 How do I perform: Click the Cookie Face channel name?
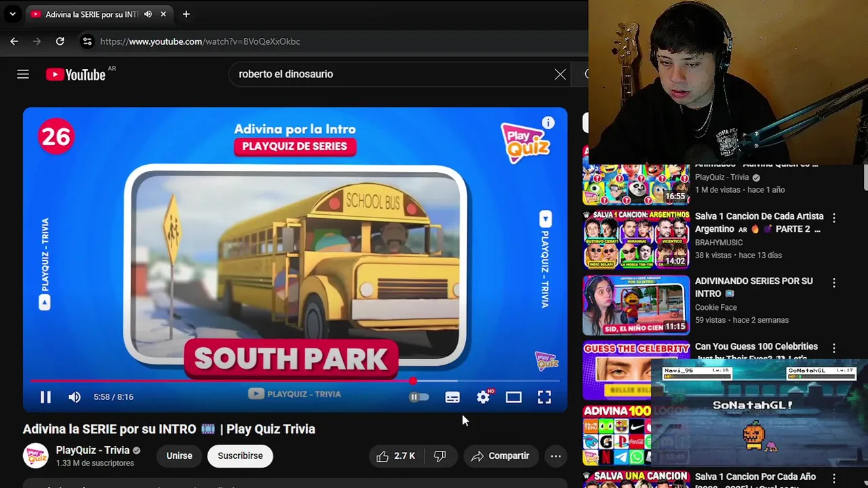715,308
